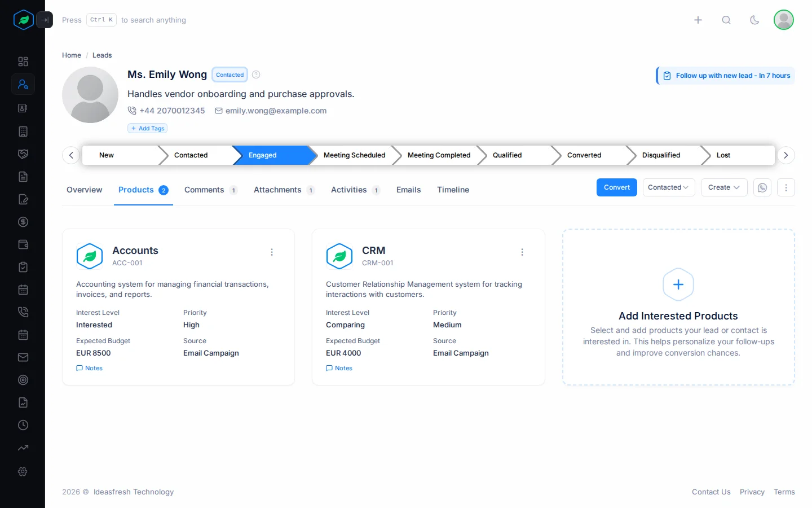Switch to the Comments tab
The width and height of the screenshot is (812, 508).
click(x=211, y=190)
